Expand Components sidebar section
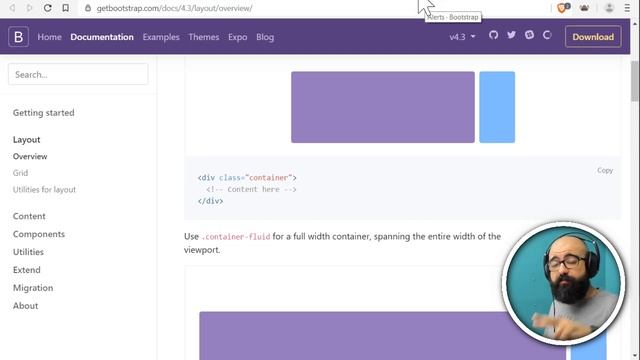The image size is (640, 360). coord(39,234)
